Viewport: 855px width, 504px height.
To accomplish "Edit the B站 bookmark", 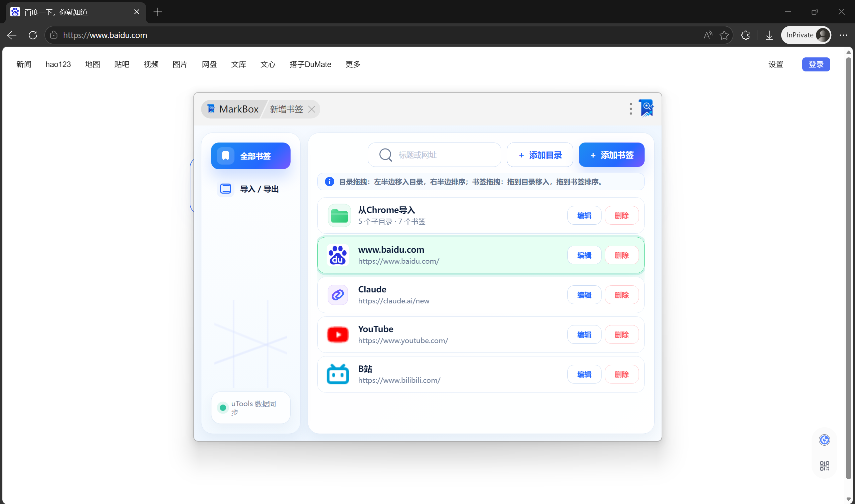I will [x=584, y=374].
